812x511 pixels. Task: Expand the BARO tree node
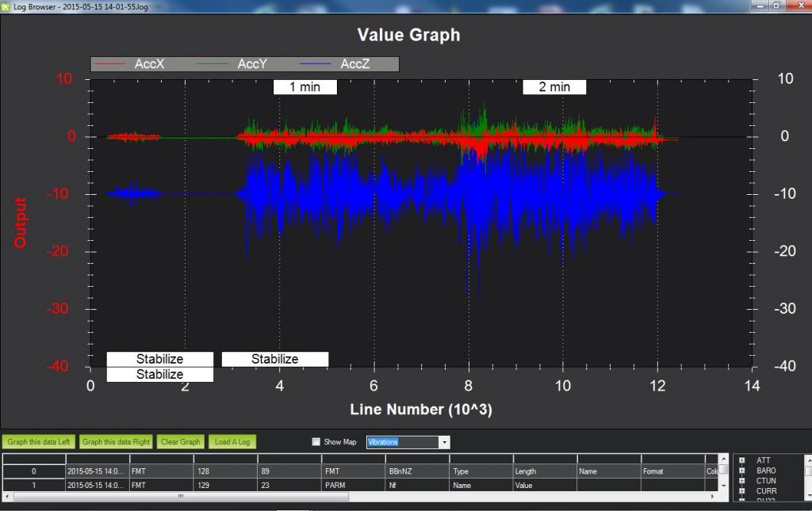[x=741, y=471]
